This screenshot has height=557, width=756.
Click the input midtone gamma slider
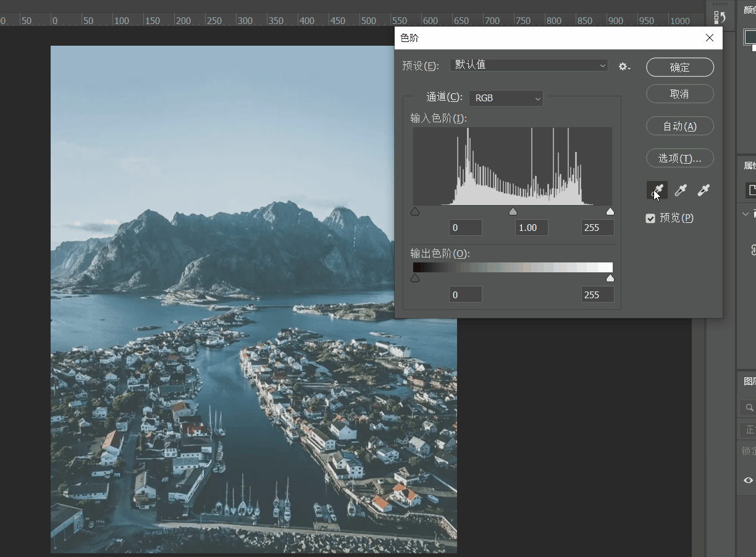point(513,211)
